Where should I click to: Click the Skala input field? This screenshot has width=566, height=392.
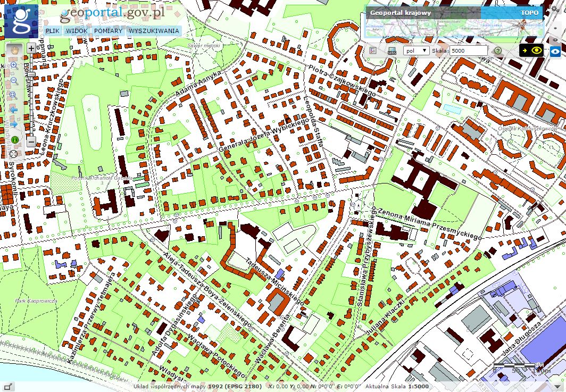(x=468, y=51)
